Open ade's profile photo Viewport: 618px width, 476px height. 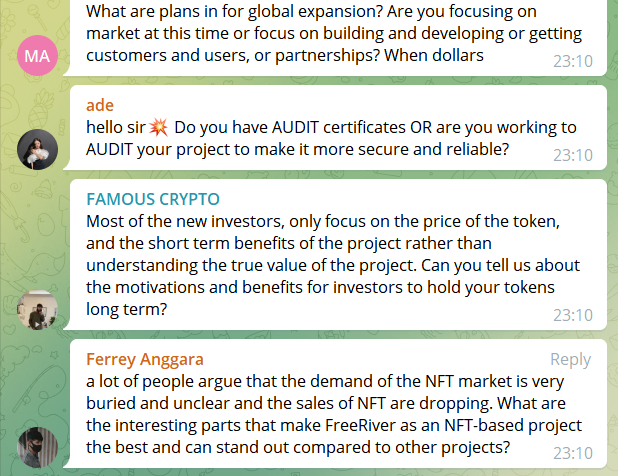coord(38,149)
